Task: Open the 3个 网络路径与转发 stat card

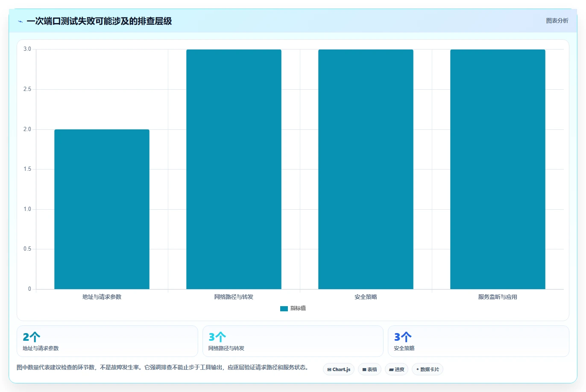Action: coord(293,341)
